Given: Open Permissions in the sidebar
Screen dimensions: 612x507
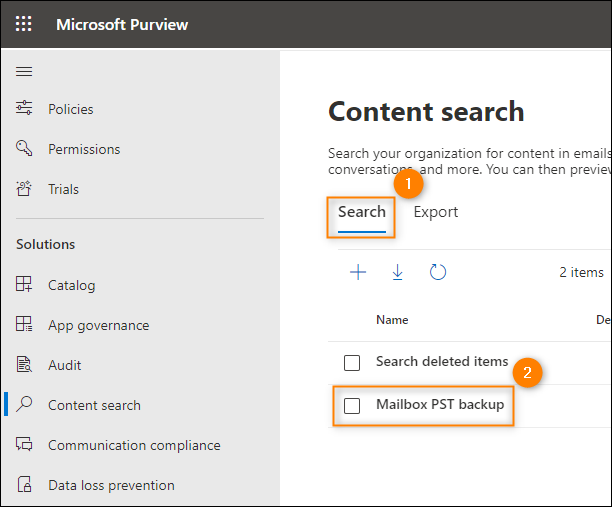Looking at the screenshot, I should [84, 149].
